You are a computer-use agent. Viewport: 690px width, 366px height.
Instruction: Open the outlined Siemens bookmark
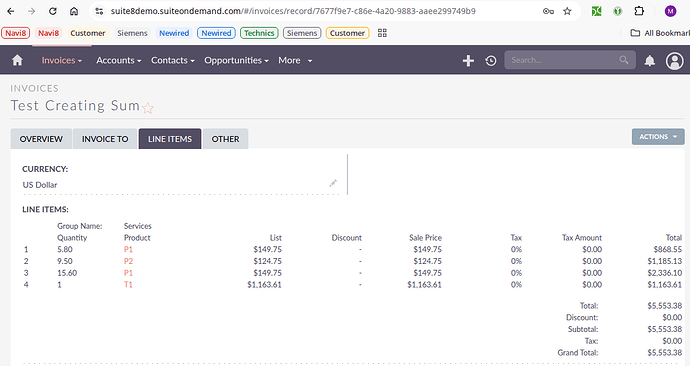302,33
